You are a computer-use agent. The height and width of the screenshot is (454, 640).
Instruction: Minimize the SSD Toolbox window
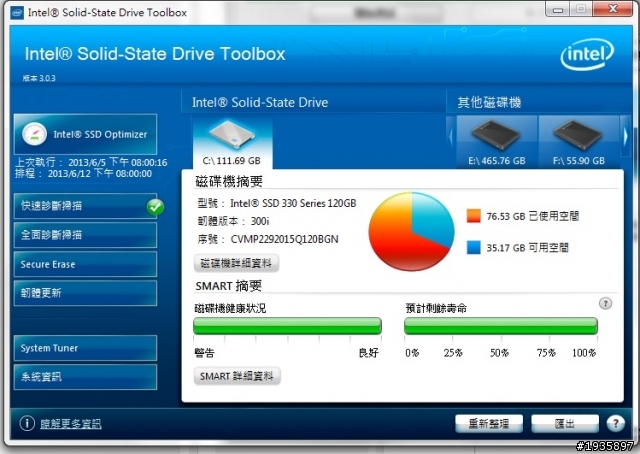point(558,9)
